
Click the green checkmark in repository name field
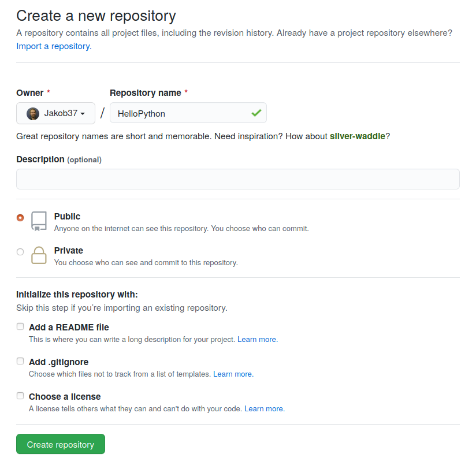pos(256,113)
